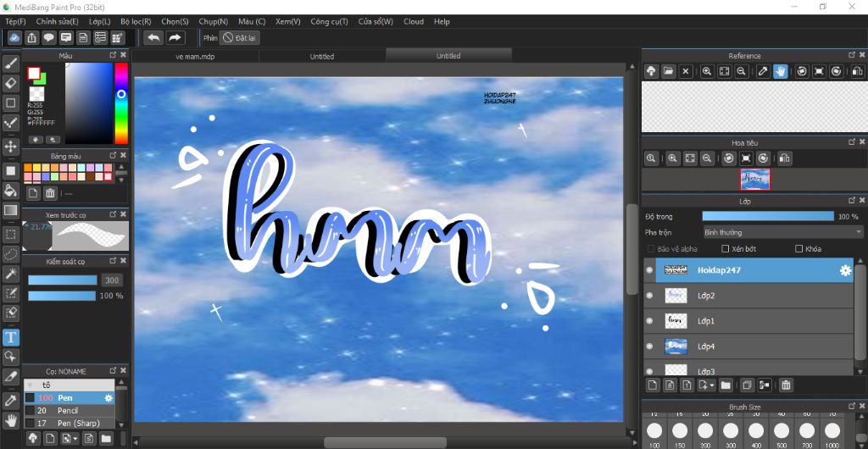Click the navigator thumbnail preview

755,179
